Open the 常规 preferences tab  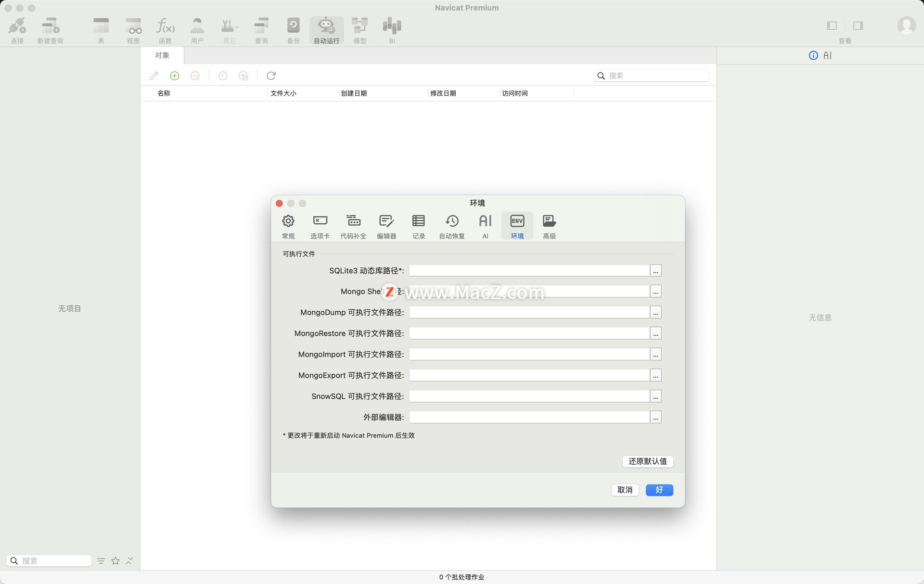[x=288, y=226]
